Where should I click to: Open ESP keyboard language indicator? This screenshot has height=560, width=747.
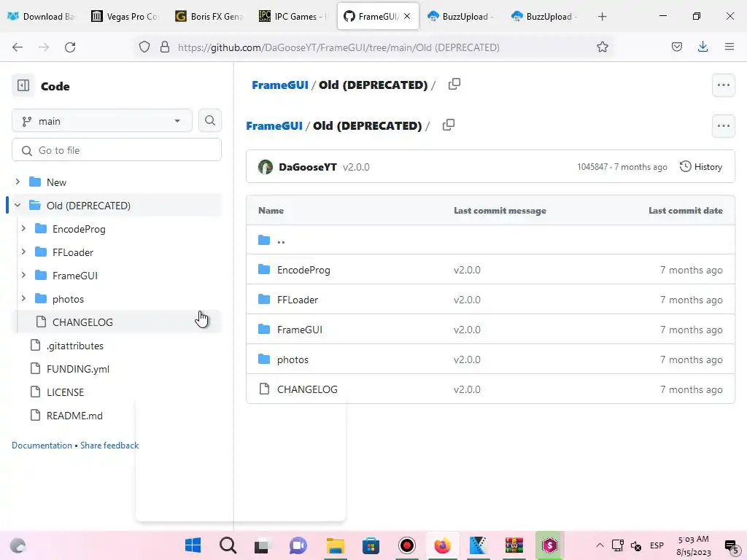tap(657, 545)
